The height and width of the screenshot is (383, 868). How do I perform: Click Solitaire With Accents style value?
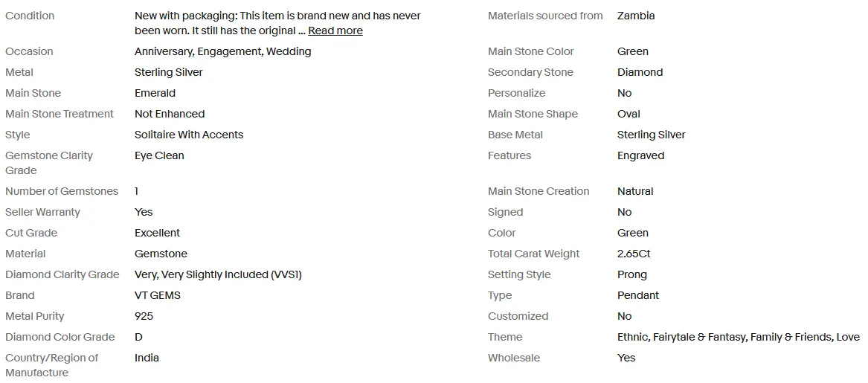click(189, 135)
